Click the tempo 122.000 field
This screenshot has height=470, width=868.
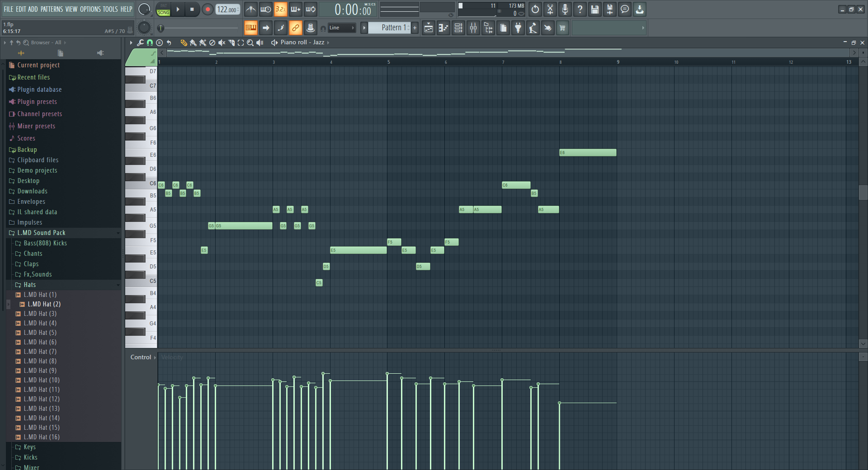(x=227, y=9)
